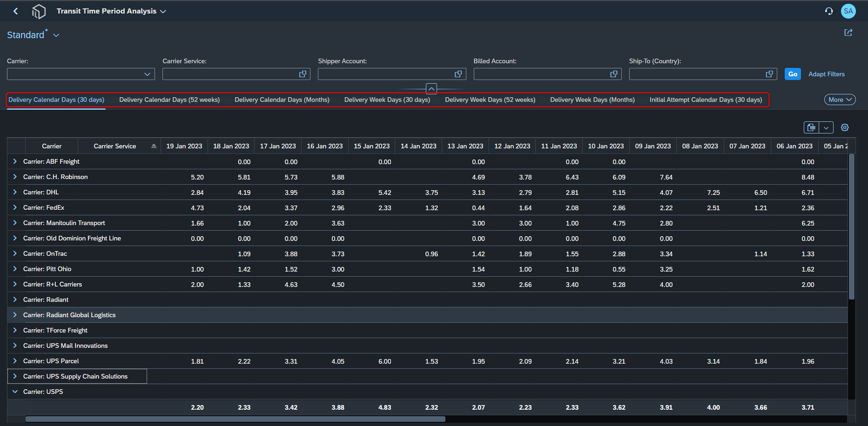Click the horizontal table scrollbar

click(x=236, y=419)
